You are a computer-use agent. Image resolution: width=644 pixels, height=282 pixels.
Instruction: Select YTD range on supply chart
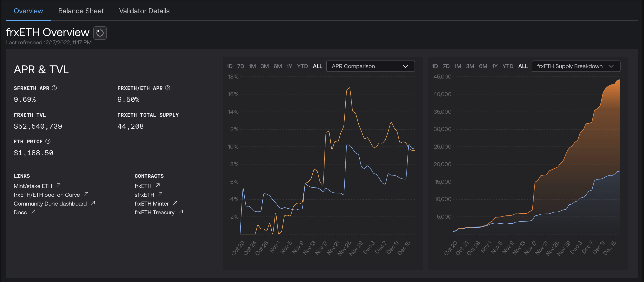click(x=508, y=66)
